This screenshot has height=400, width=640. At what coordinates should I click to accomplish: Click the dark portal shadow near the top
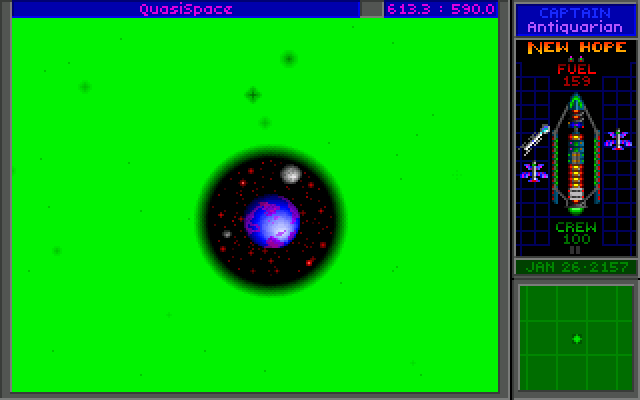tap(289, 59)
